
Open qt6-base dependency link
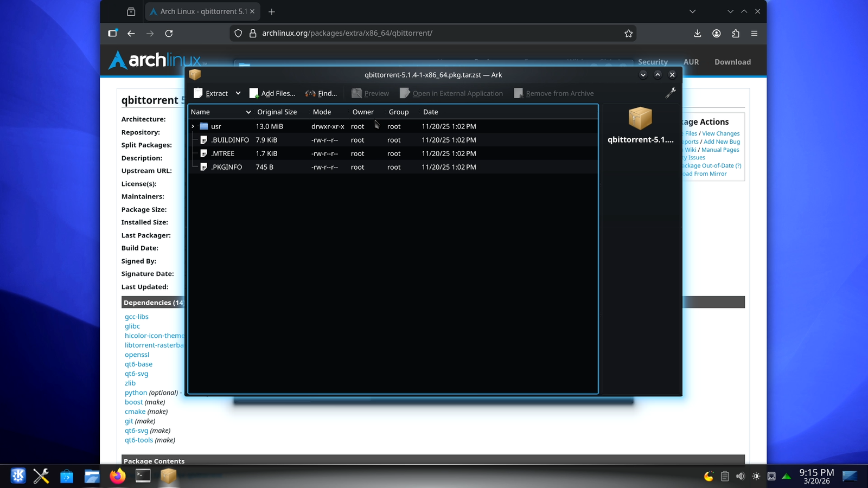[x=138, y=364]
